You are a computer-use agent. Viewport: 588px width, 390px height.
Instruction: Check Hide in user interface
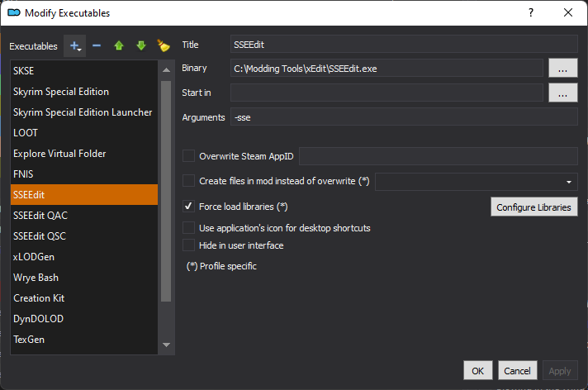pos(188,245)
